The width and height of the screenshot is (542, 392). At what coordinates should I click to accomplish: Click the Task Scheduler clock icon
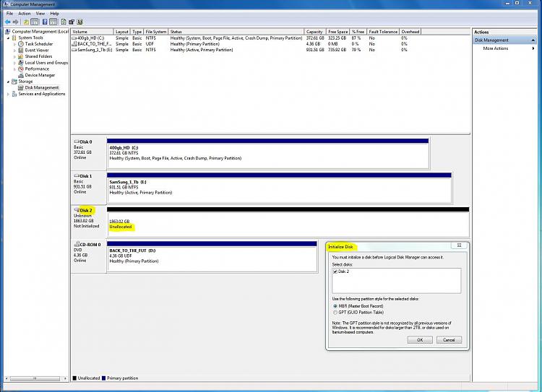click(21, 44)
